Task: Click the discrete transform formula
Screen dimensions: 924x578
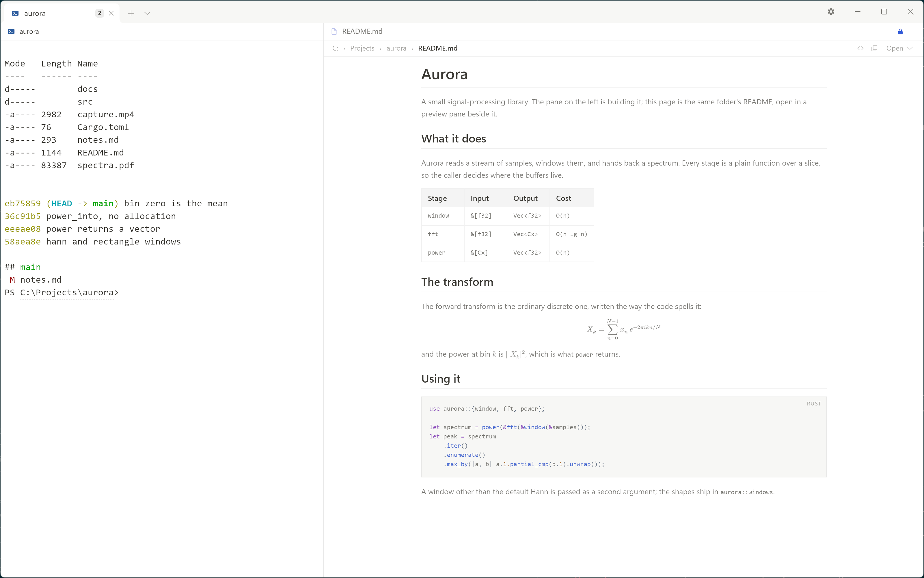Action: pyautogui.click(x=623, y=329)
